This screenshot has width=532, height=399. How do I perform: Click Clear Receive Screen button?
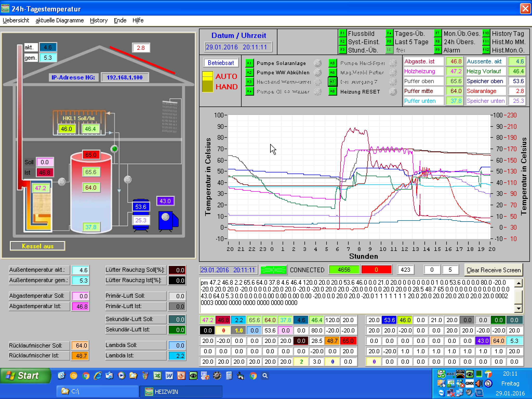493,270
